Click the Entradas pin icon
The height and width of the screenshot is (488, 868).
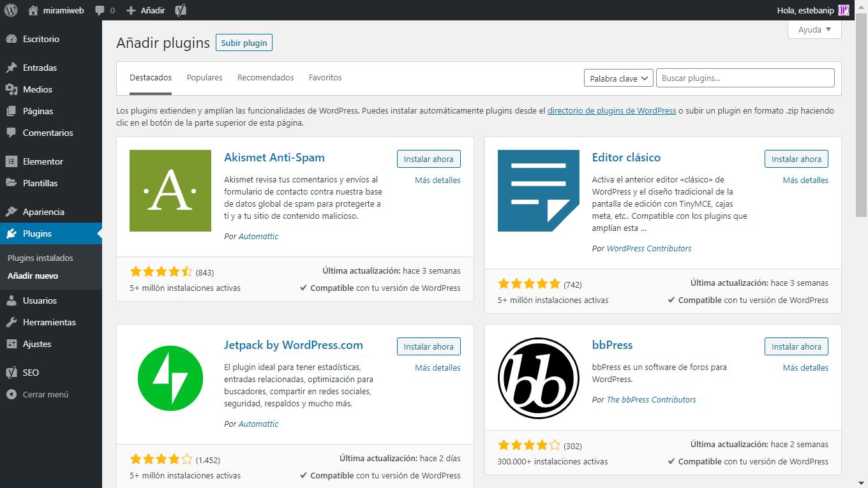point(11,68)
